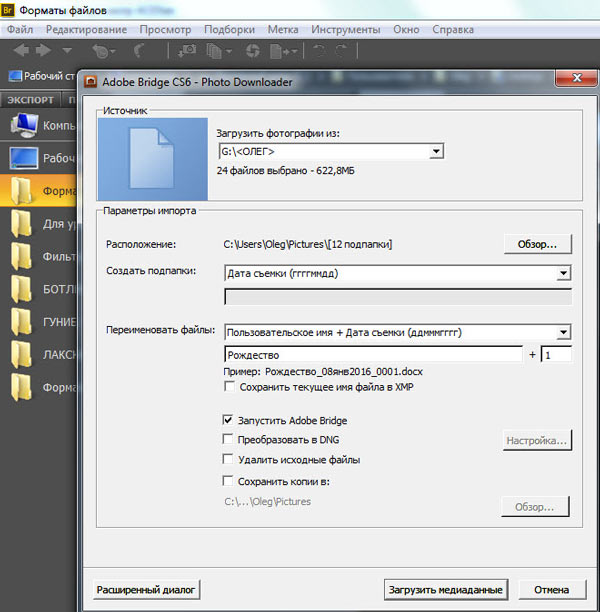Open the Метка menu
600x612 pixels.
pyautogui.click(x=283, y=30)
